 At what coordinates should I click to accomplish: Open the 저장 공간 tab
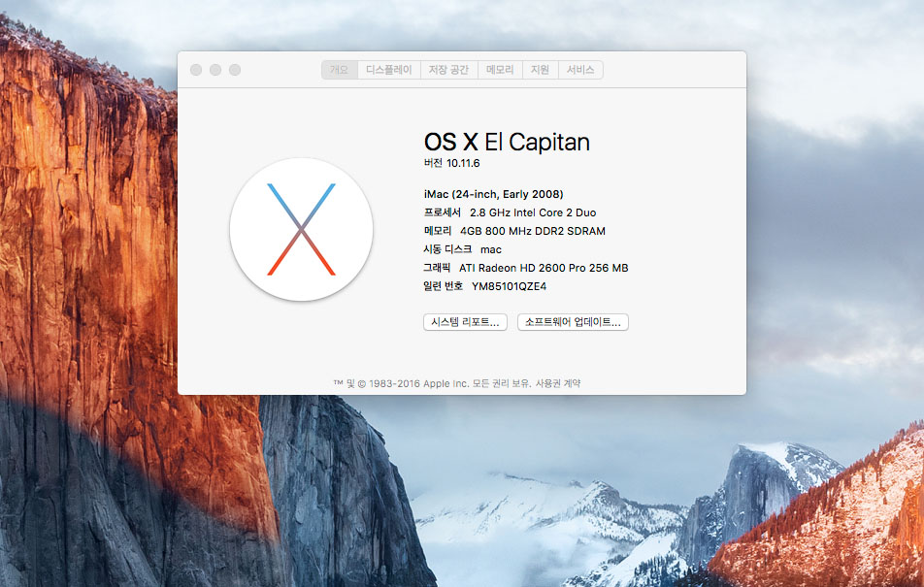coord(448,70)
